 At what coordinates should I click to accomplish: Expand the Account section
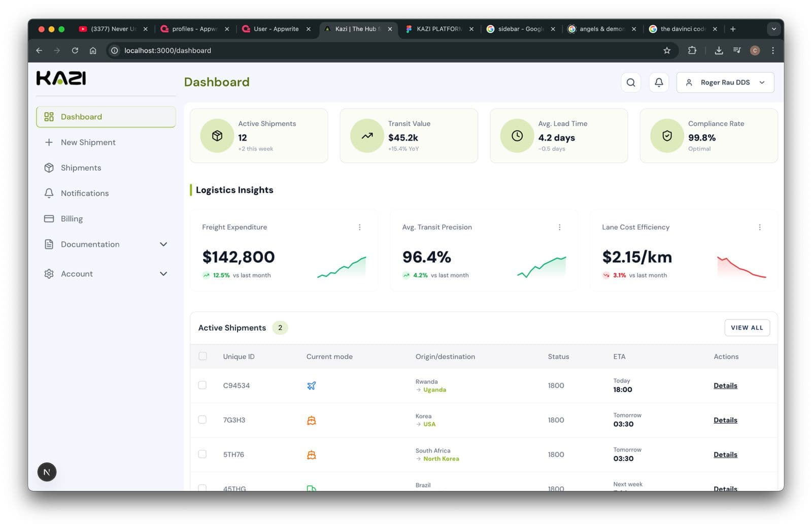coord(163,274)
